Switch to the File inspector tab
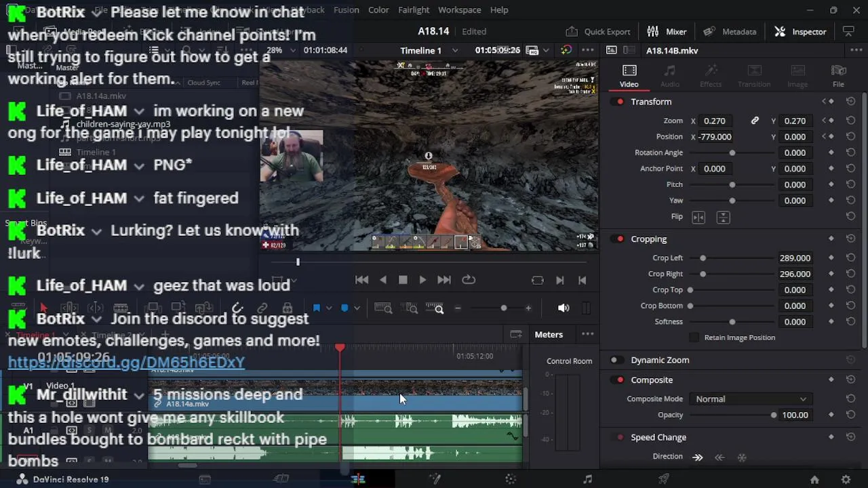868x488 pixels. pyautogui.click(x=839, y=76)
